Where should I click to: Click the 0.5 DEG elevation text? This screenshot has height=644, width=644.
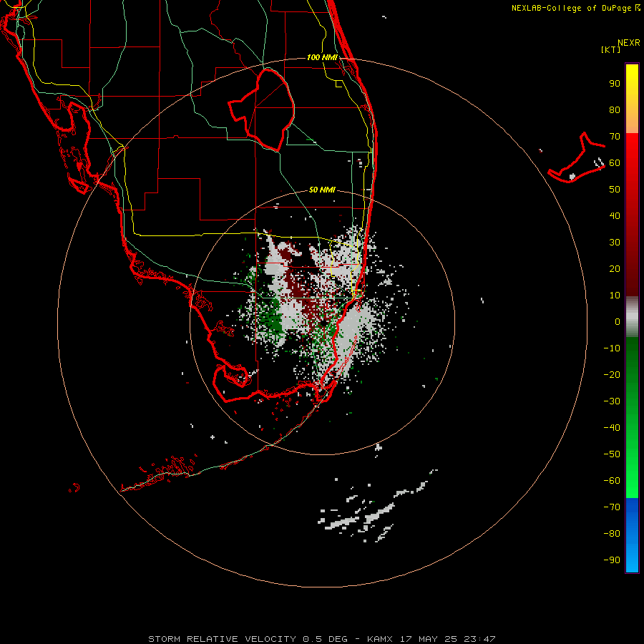326,639
